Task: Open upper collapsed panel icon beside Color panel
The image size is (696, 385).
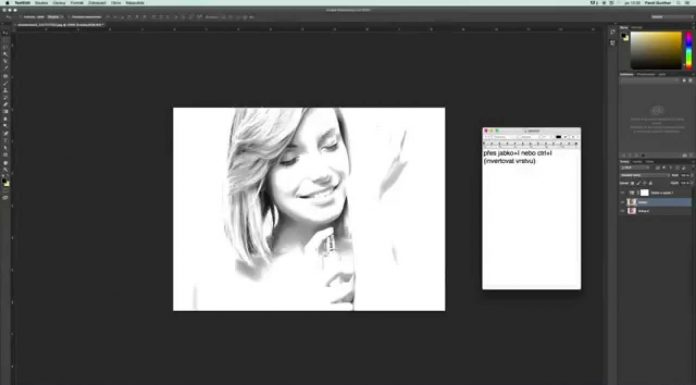Action: 613,32
